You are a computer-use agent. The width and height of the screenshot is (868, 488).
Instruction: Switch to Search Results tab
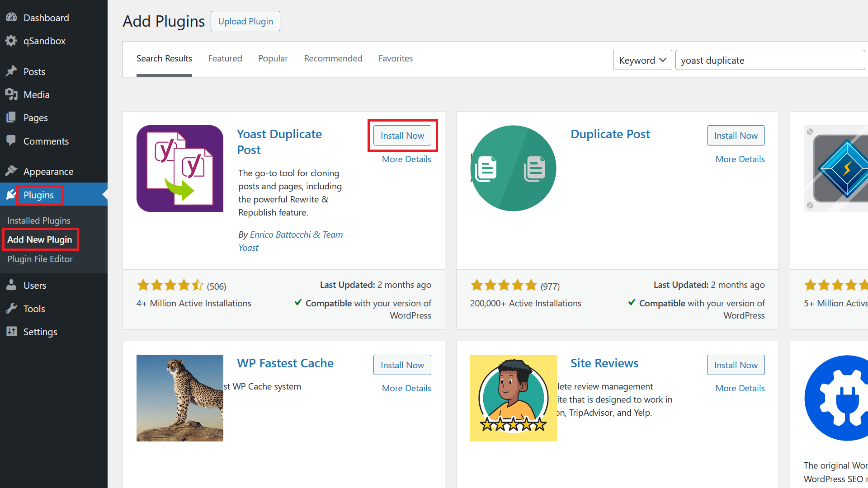[x=164, y=58]
